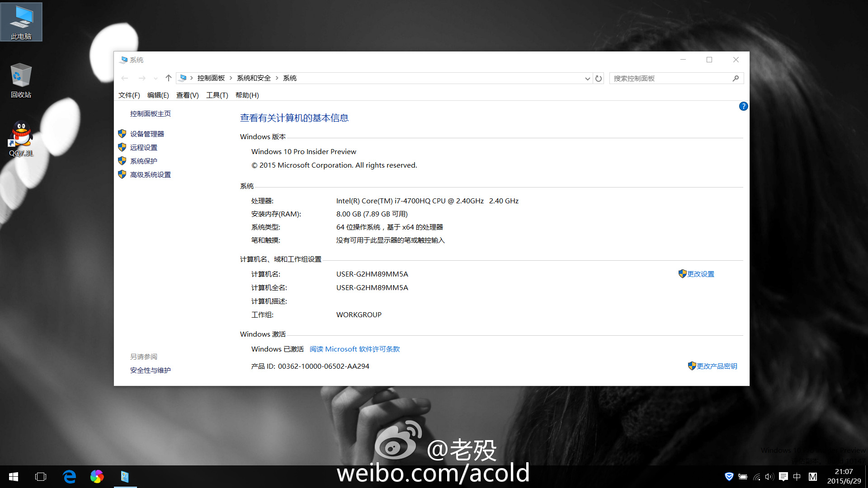Go to 控制面板主页
The image size is (868, 488).
pyautogui.click(x=151, y=114)
